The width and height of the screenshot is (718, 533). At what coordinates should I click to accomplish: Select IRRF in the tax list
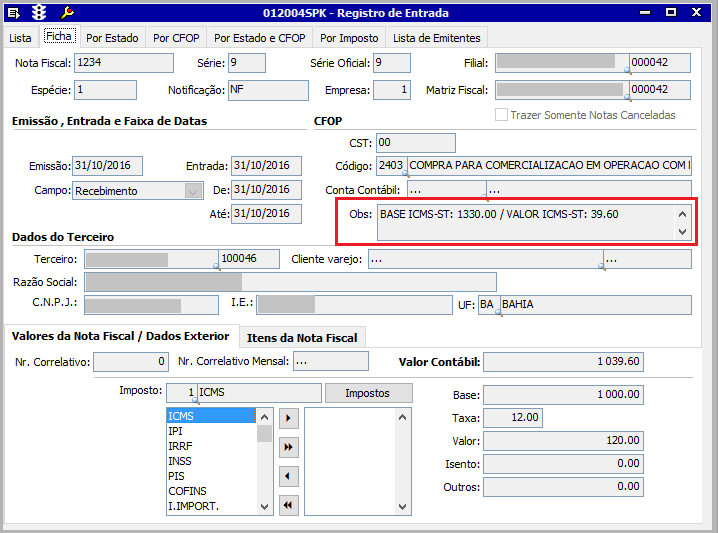[211, 446]
